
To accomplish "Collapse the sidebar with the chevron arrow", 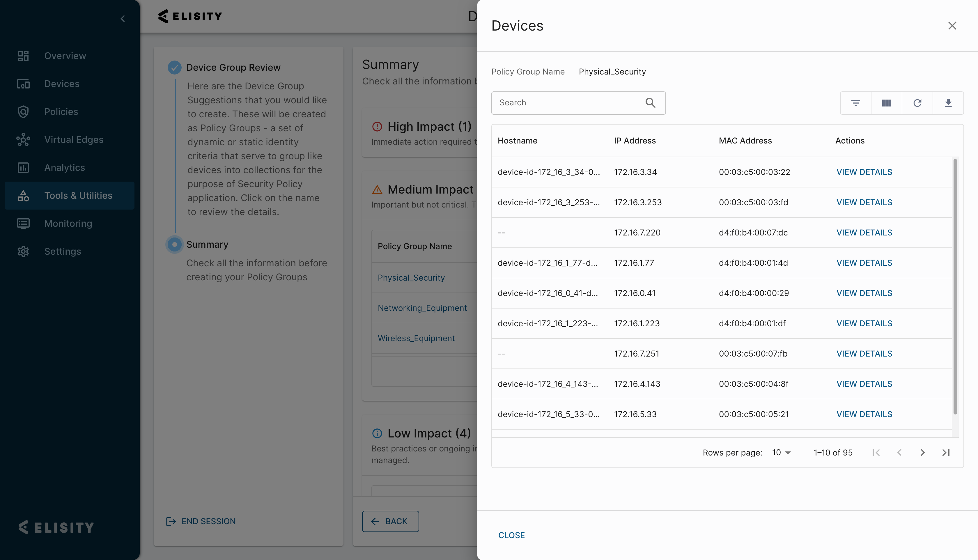I will [123, 18].
